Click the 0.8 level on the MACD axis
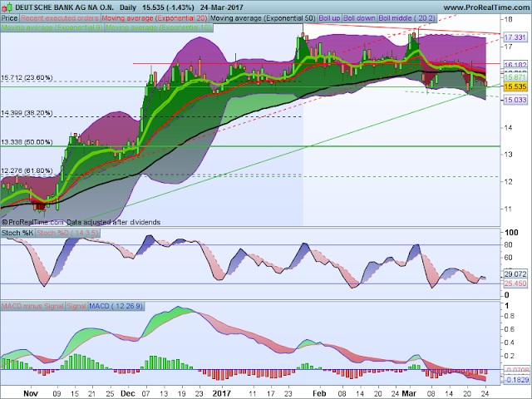The width and height of the screenshot is (532, 399). coord(510,316)
